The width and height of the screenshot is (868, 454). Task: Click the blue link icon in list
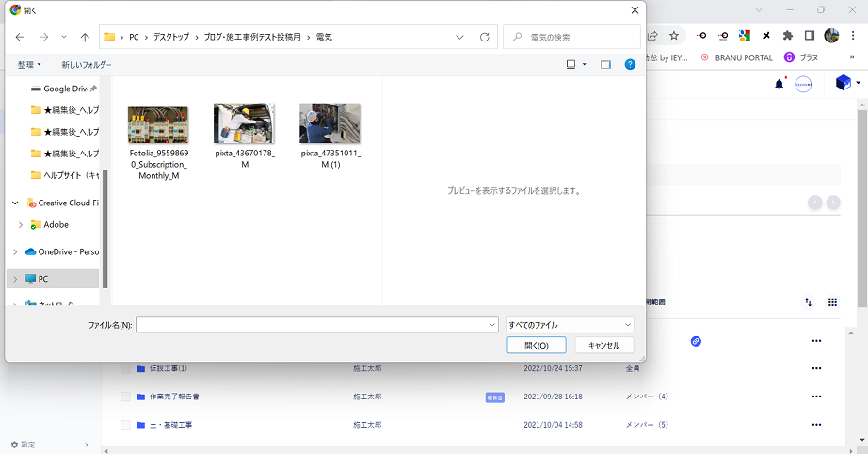[696, 341]
